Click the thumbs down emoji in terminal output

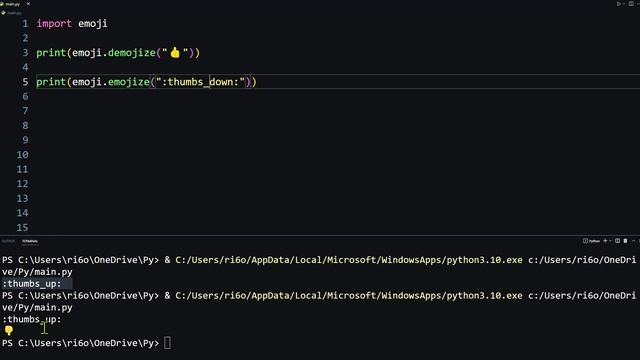pos(9,331)
